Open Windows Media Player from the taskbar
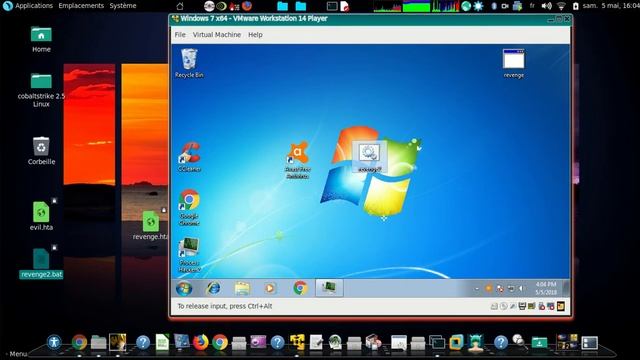The image size is (640, 360). pyautogui.click(x=269, y=288)
